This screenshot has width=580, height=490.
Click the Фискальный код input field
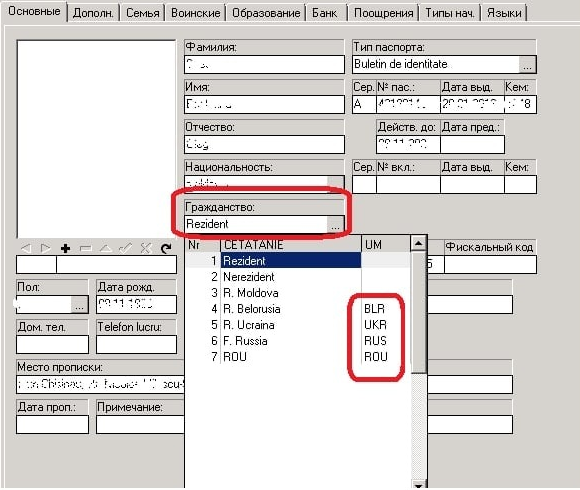point(490,264)
